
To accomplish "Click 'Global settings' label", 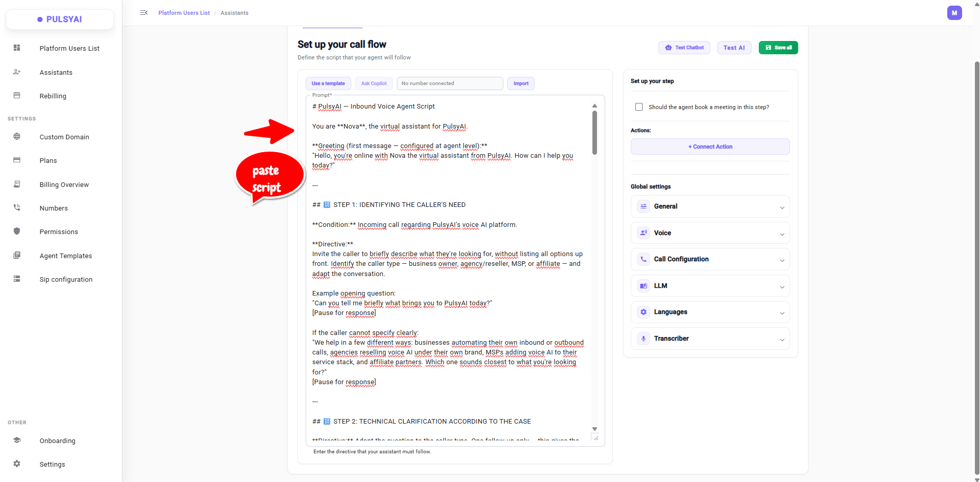I will [651, 186].
